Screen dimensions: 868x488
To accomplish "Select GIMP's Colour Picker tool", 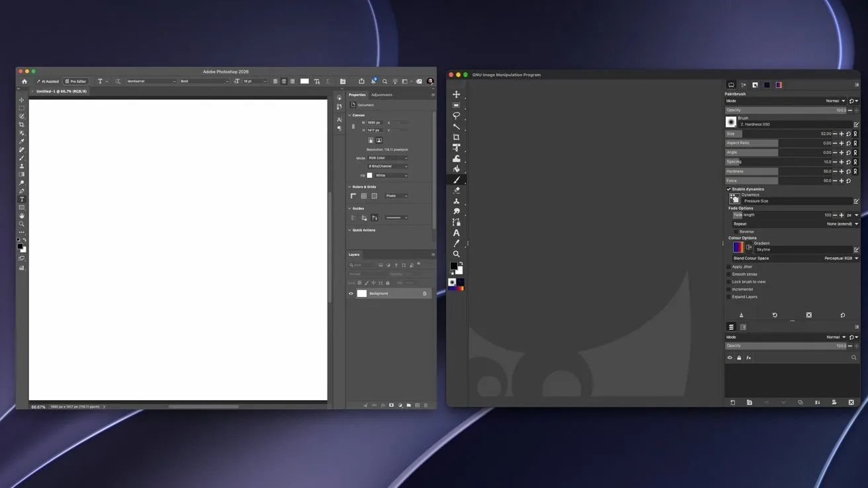I will tap(456, 243).
